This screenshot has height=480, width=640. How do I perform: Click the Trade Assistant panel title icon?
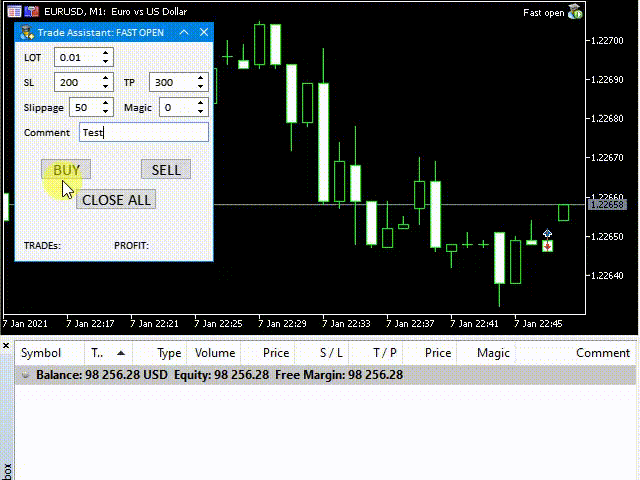tap(26, 33)
